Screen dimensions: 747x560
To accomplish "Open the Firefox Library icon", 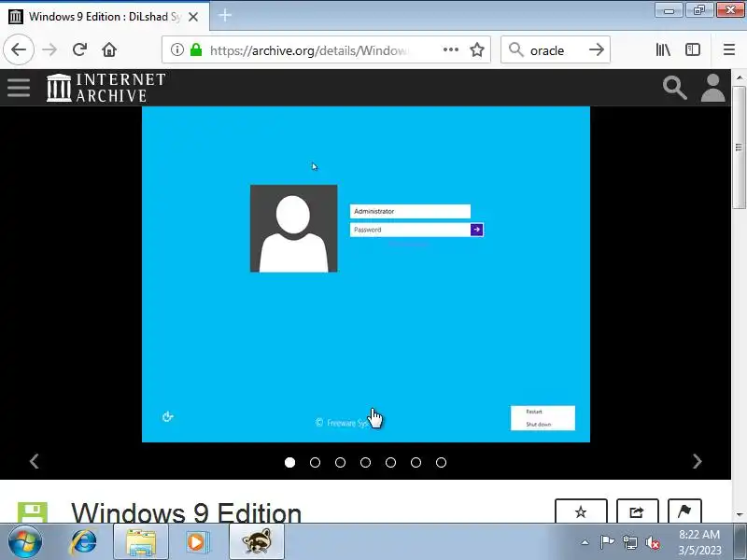I will (663, 49).
